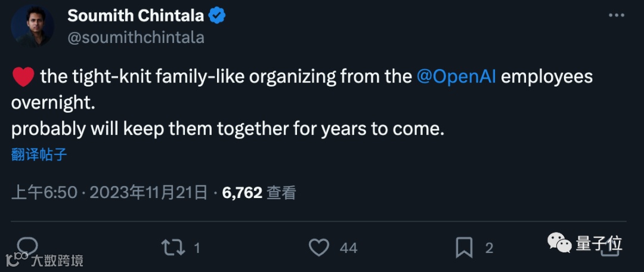644x272 pixels.
Task: Open Soumith Chintala's profile picture
Action: pos(32,26)
